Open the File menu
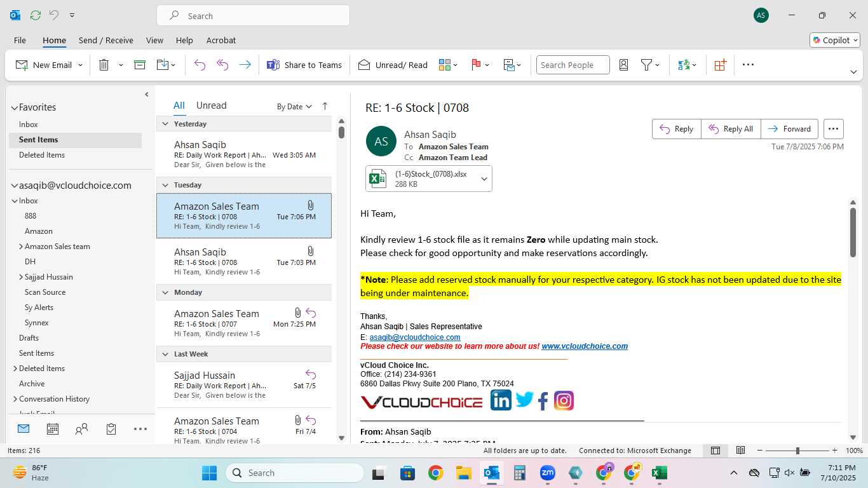The height and width of the screenshot is (488, 868). pyautogui.click(x=20, y=40)
